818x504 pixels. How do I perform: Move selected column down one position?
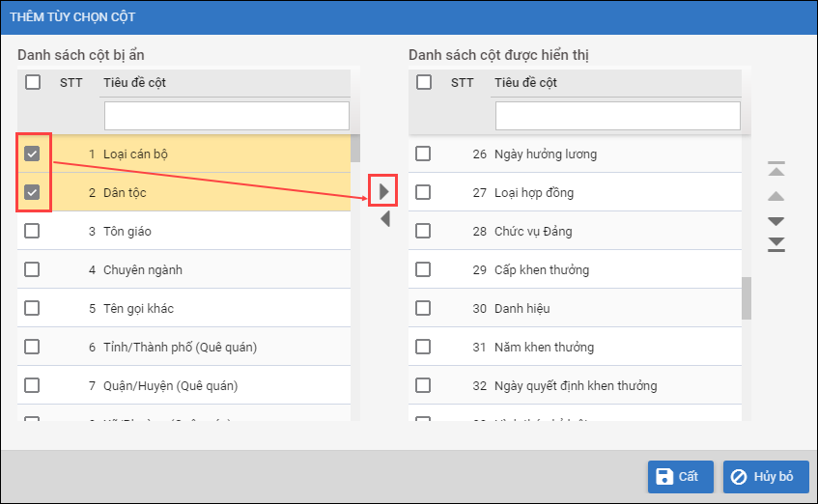776,221
